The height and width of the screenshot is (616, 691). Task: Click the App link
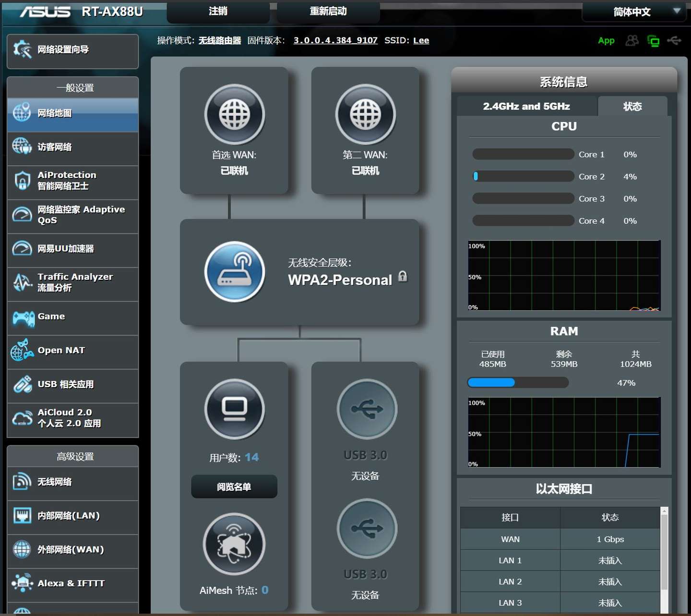tap(606, 40)
